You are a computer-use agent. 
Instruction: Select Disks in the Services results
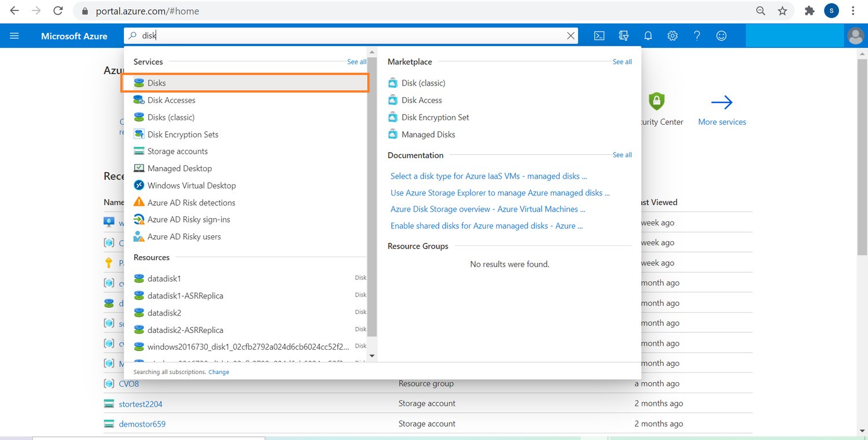click(157, 83)
